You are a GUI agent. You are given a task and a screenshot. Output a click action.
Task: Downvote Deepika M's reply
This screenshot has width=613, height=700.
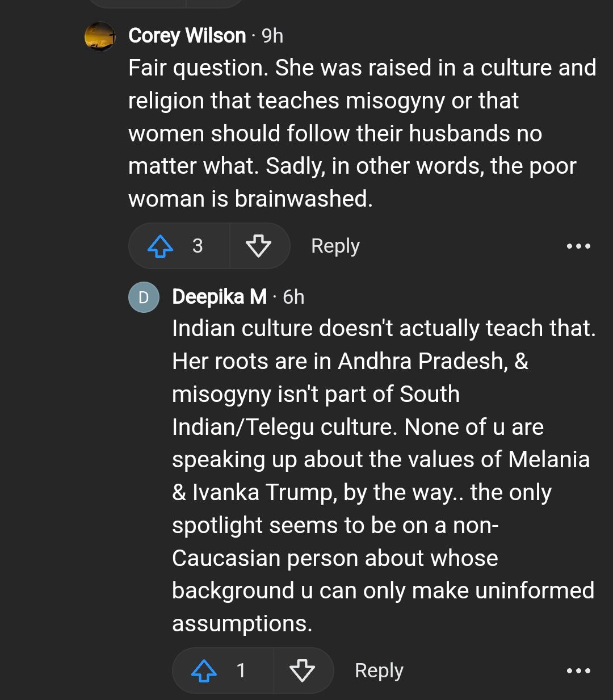coord(302,671)
